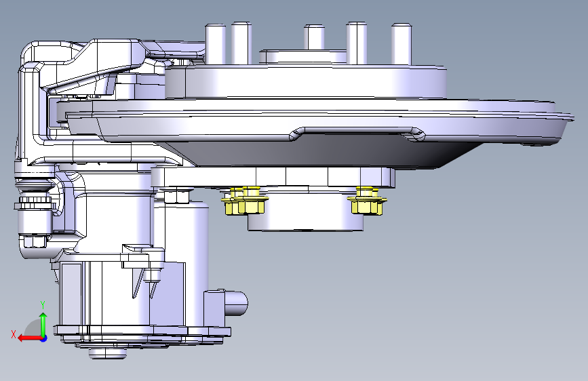588x381 pixels.
Task: Click the blue Z axis dot at triad origin
Action: pyautogui.click(x=44, y=338)
